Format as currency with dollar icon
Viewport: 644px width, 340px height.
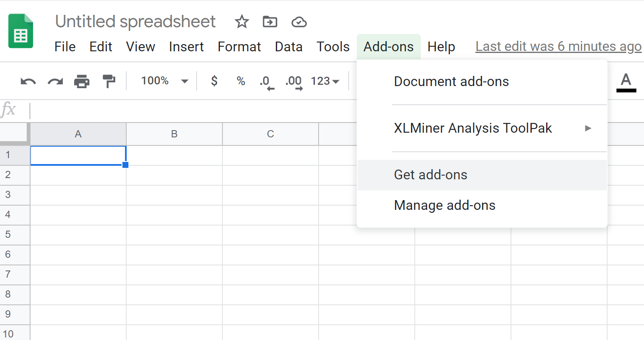214,81
